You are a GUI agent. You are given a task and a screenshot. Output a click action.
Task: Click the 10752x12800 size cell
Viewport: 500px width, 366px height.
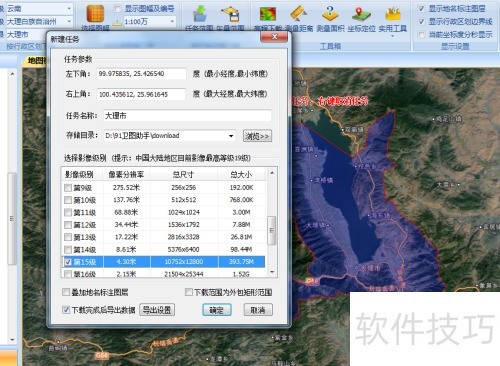click(184, 262)
